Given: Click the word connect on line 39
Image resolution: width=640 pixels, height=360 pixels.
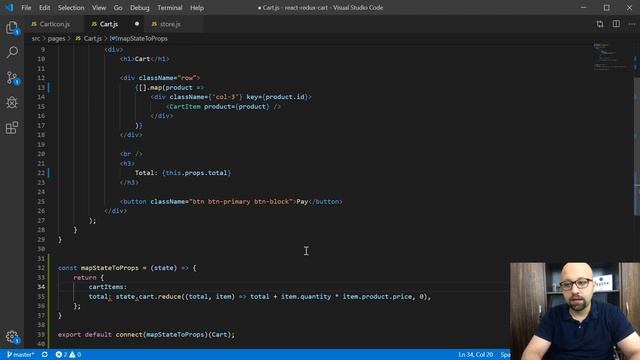Looking at the screenshot, I should [x=129, y=335].
